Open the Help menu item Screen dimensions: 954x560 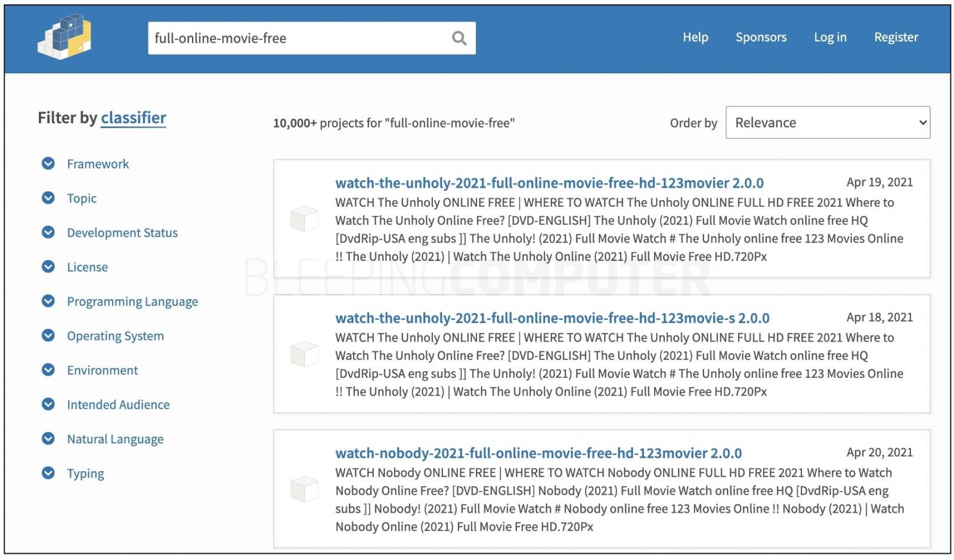point(695,37)
